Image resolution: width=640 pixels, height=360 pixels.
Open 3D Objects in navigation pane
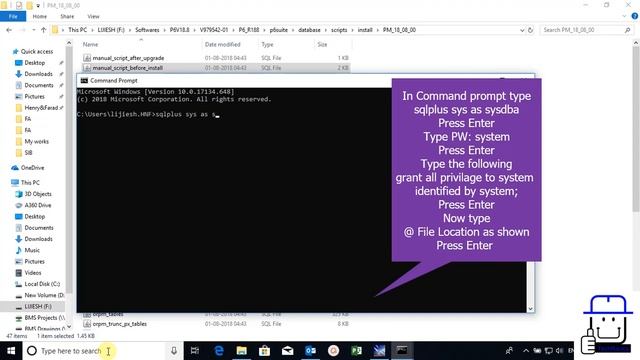click(38, 194)
